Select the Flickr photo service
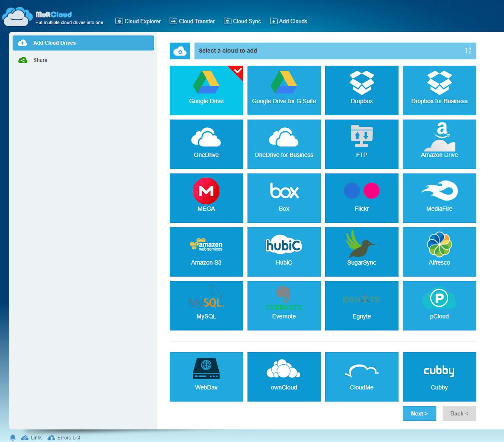 pyautogui.click(x=362, y=198)
